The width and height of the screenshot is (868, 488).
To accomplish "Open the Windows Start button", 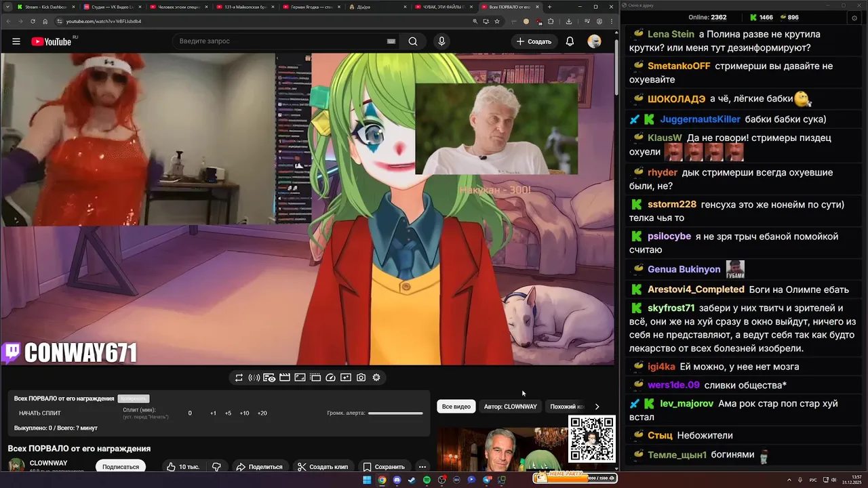I will pos(367,480).
